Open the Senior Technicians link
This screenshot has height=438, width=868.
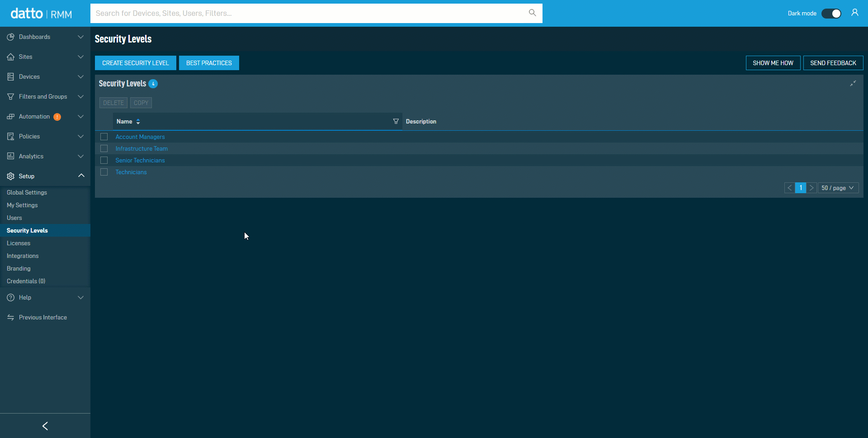(140, 160)
